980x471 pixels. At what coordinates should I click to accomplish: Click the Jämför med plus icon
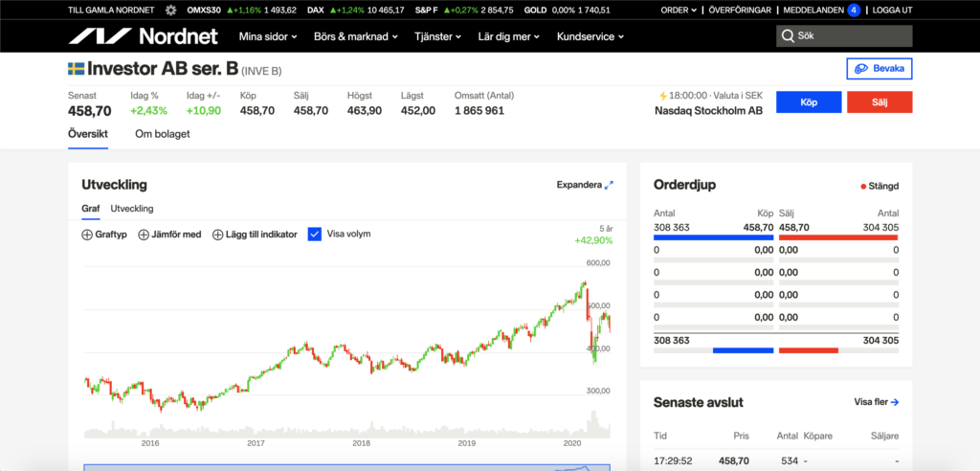[144, 235]
